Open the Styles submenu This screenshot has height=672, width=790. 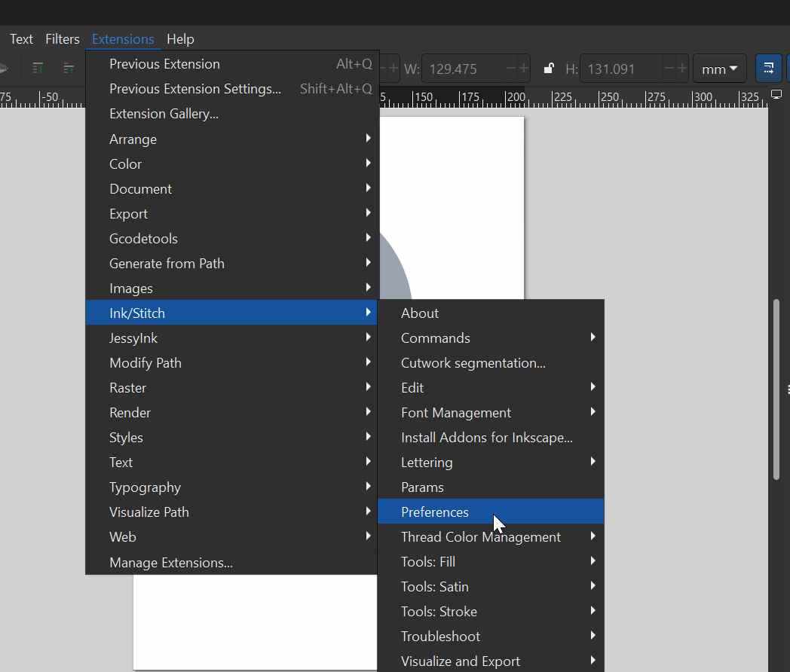[231, 438]
